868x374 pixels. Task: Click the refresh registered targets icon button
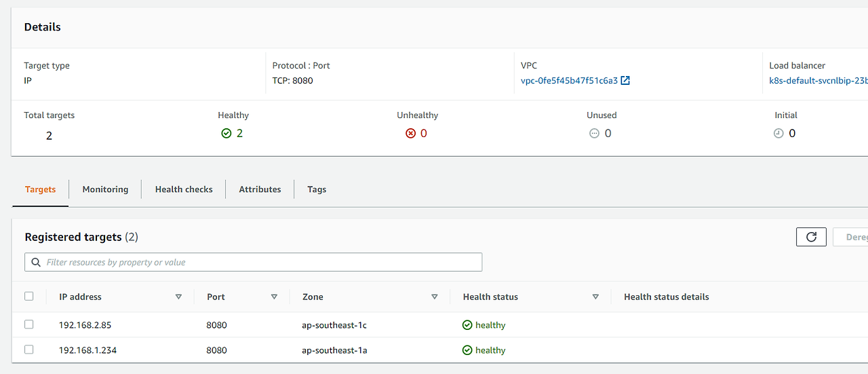click(811, 237)
